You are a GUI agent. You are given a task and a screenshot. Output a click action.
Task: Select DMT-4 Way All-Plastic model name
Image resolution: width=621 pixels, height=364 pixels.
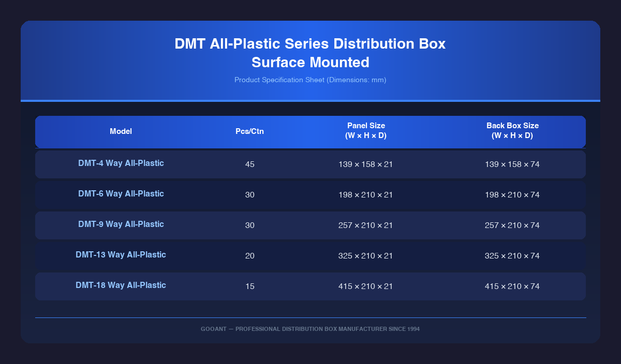(121, 163)
